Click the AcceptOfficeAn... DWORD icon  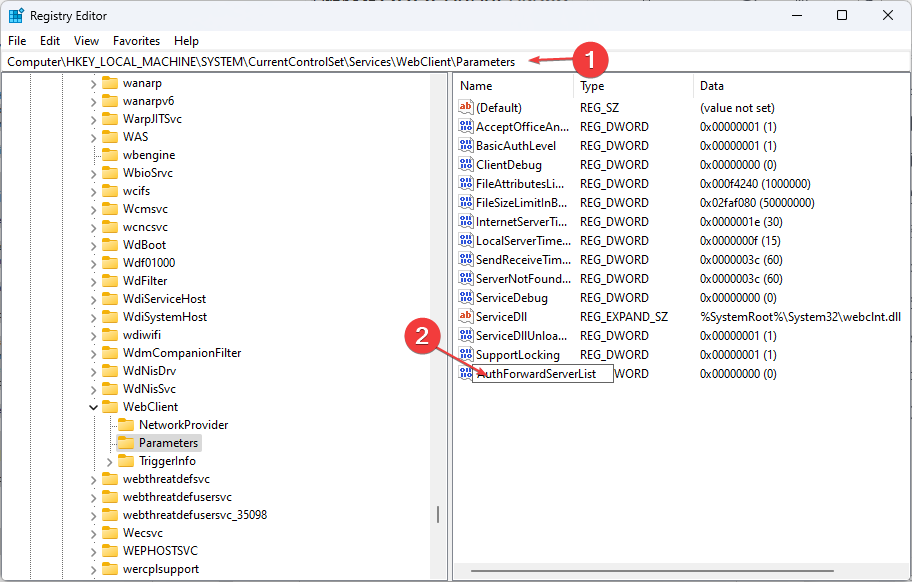pyautogui.click(x=465, y=126)
